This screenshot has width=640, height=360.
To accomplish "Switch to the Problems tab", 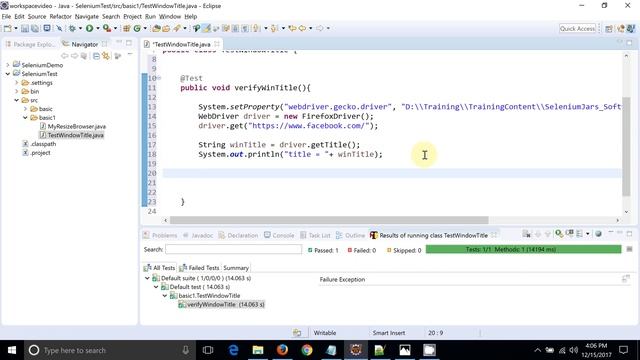I will (160, 235).
